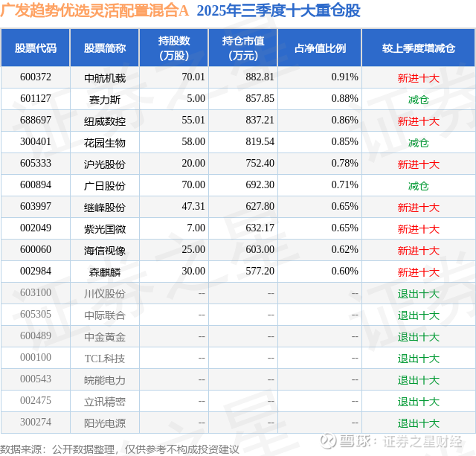This screenshot has height=456, width=476.
Task: Click the 股票简称 column header
Action: 105,48
